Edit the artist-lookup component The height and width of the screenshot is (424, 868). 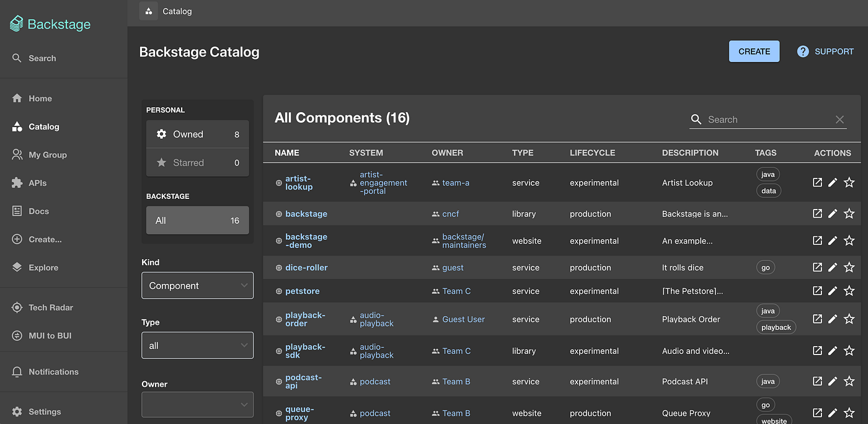[x=833, y=182]
